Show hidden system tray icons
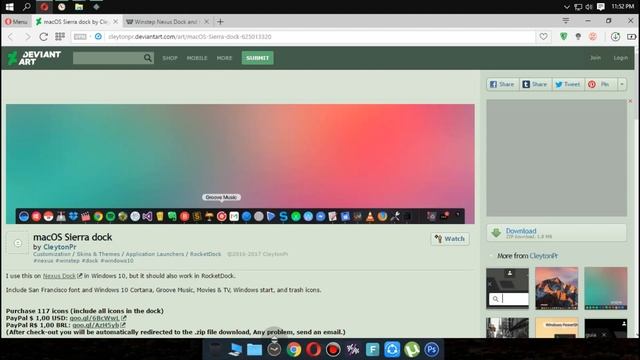Screen dimensions: 640x360 (x=567, y=7)
